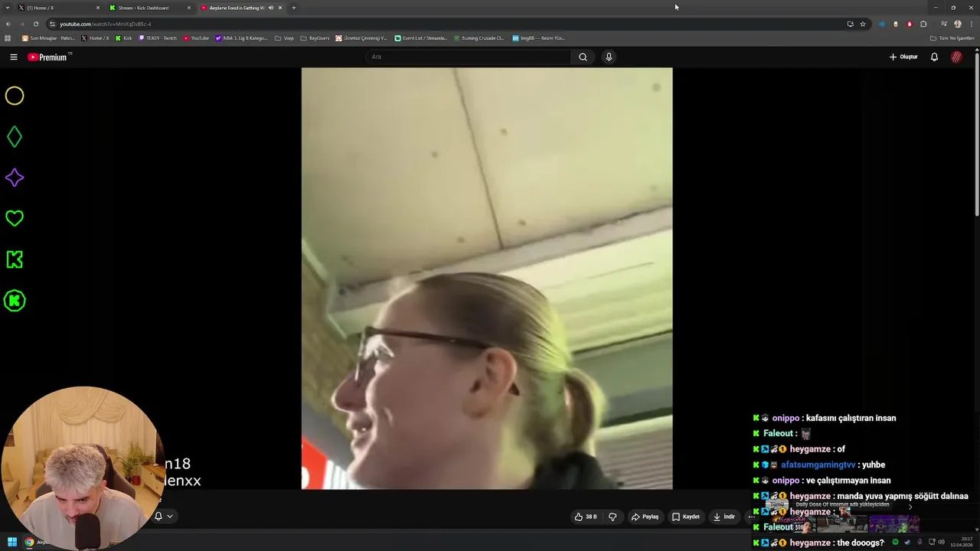Click the Oluştur create button
This screenshot has width=980, height=551.
tap(903, 57)
